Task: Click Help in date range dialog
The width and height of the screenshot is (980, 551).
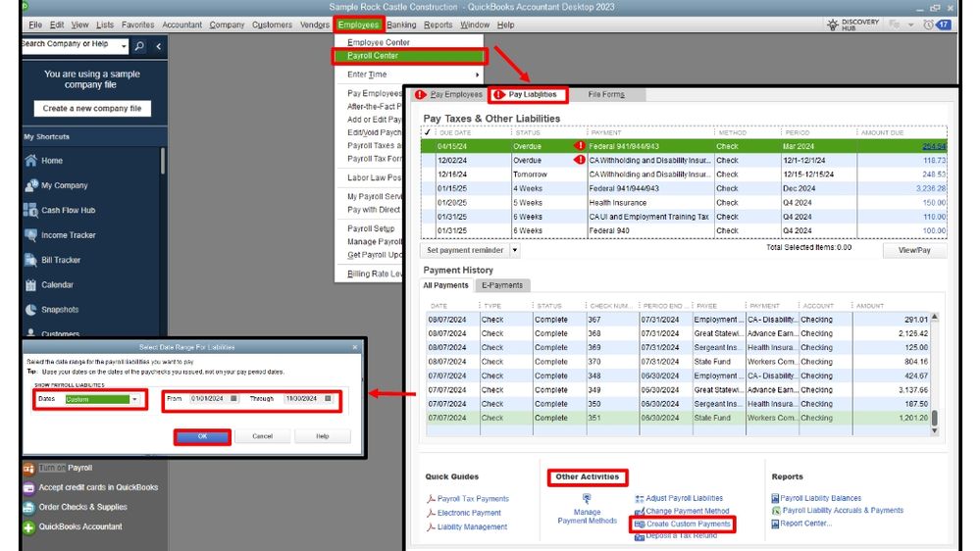Action: click(x=323, y=436)
